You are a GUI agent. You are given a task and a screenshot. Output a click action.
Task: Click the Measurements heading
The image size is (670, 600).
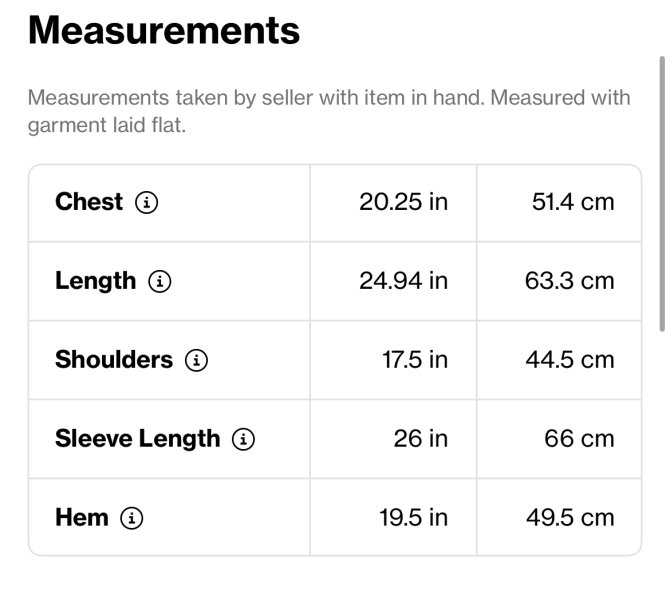[164, 30]
